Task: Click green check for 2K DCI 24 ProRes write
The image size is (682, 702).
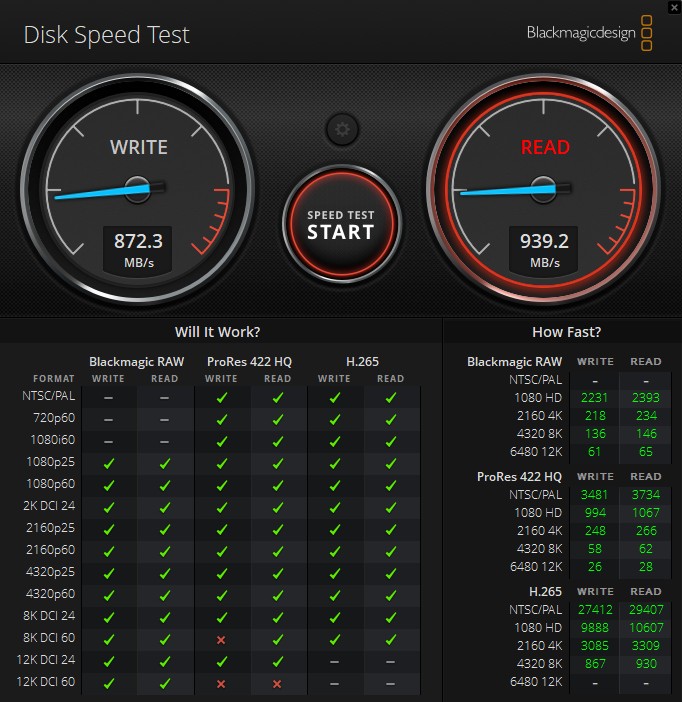Action: [x=222, y=507]
